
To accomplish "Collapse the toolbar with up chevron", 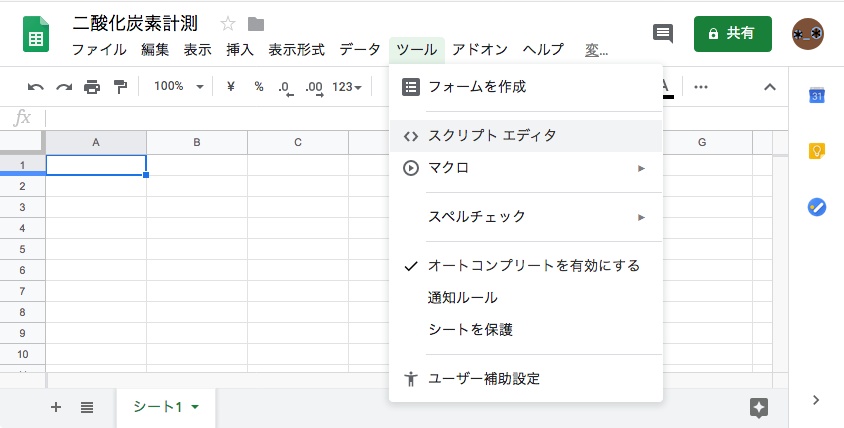I will click(769, 87).
